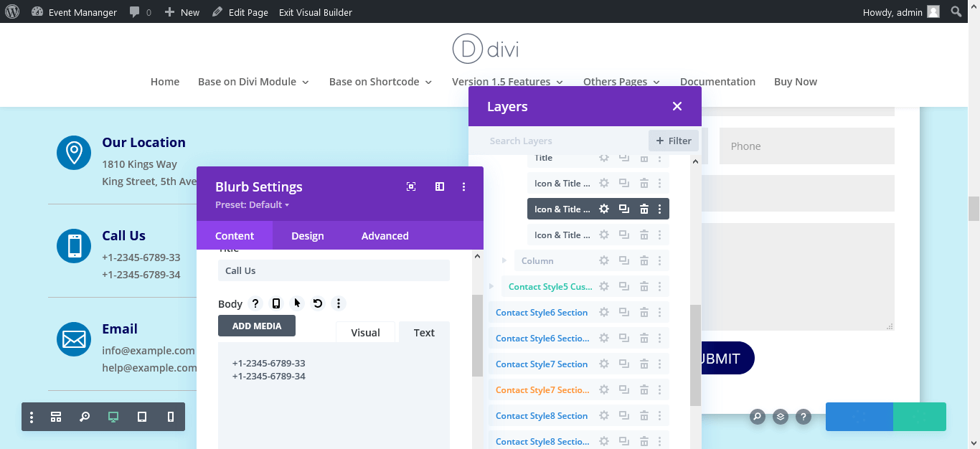Click the Search Layers field
The width and height of the screenshot is (980, 449).
[560, 141]
